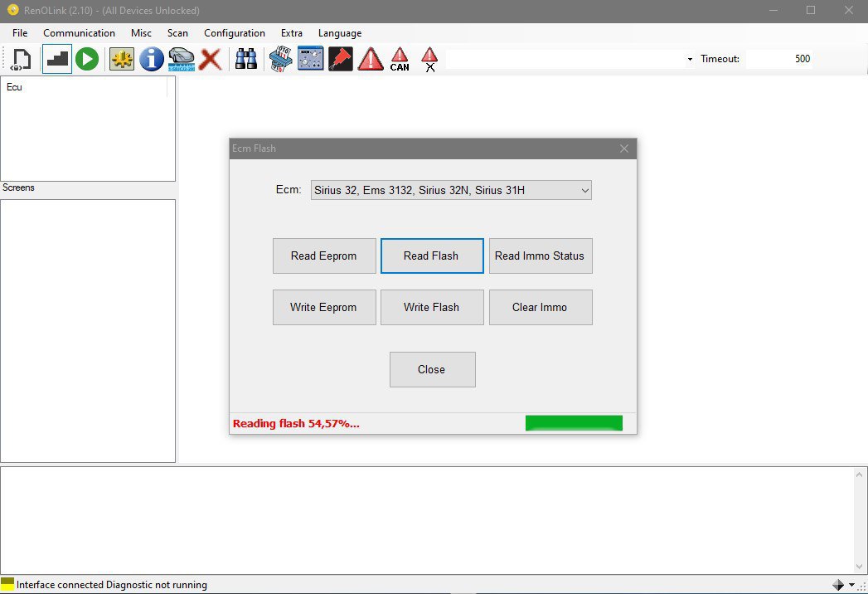This screenshot has width=868, height=594.
Task: Open the Configuration menu
Action: tap(235, 33)
